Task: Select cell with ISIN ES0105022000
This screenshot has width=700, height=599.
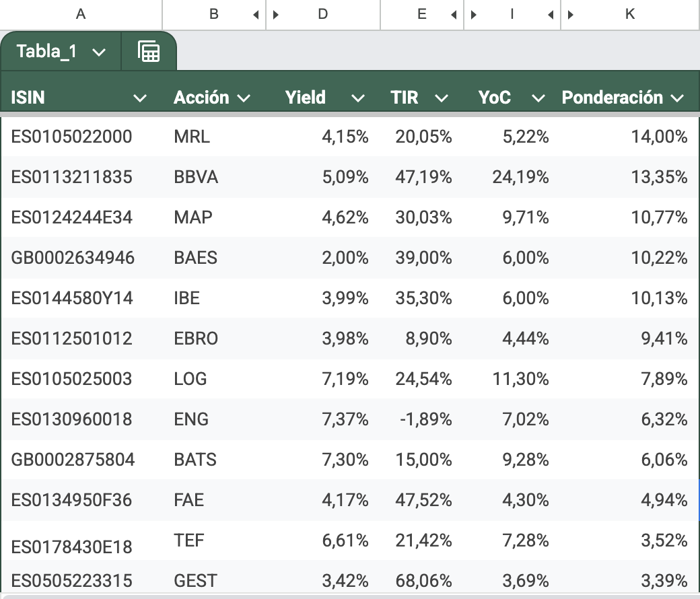Action: [81, 137]
